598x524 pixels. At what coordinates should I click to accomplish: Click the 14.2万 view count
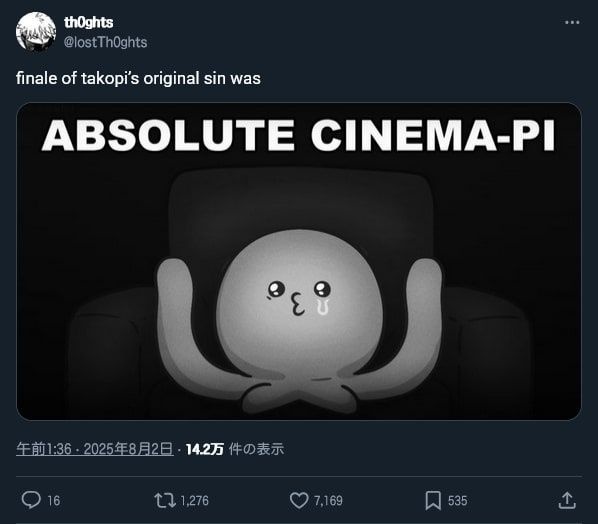coord(205,449)
